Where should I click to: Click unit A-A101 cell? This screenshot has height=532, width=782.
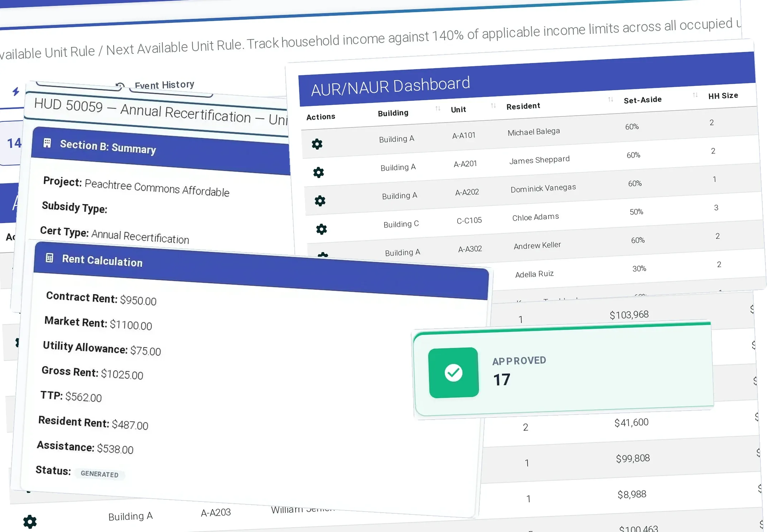(464, 135)
